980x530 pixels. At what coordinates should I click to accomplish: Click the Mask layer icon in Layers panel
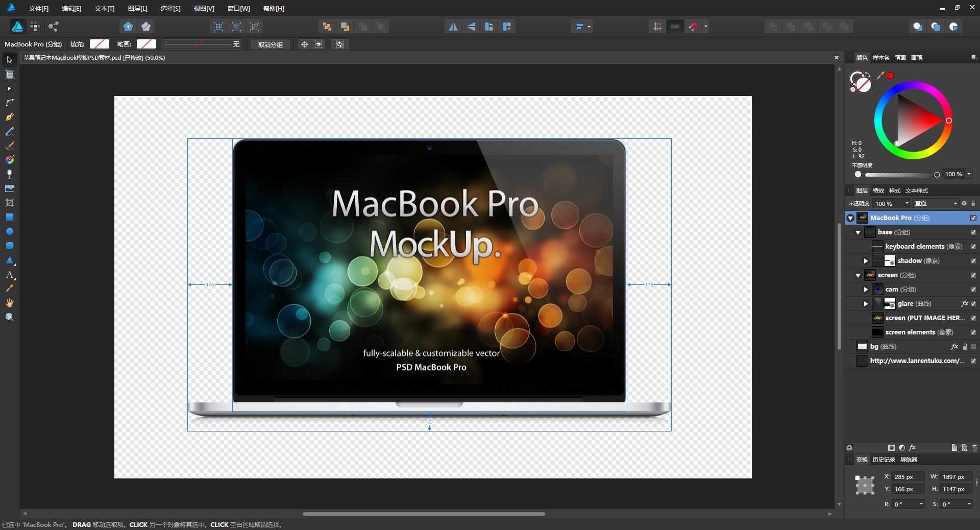point(892,448)
